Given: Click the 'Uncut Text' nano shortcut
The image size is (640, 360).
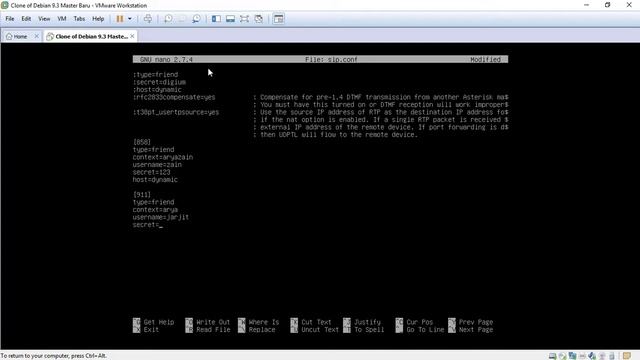Looking at the screenshot, I should click(315, 329).
